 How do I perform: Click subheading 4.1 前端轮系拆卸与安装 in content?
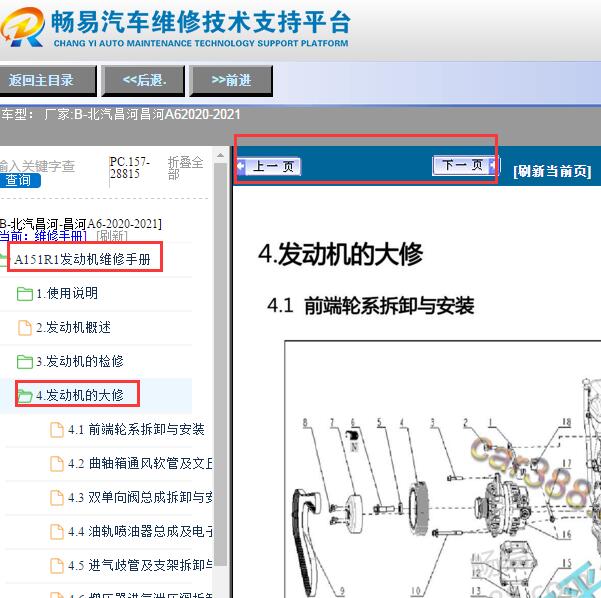pyautogui.click(x=371, y=306)
